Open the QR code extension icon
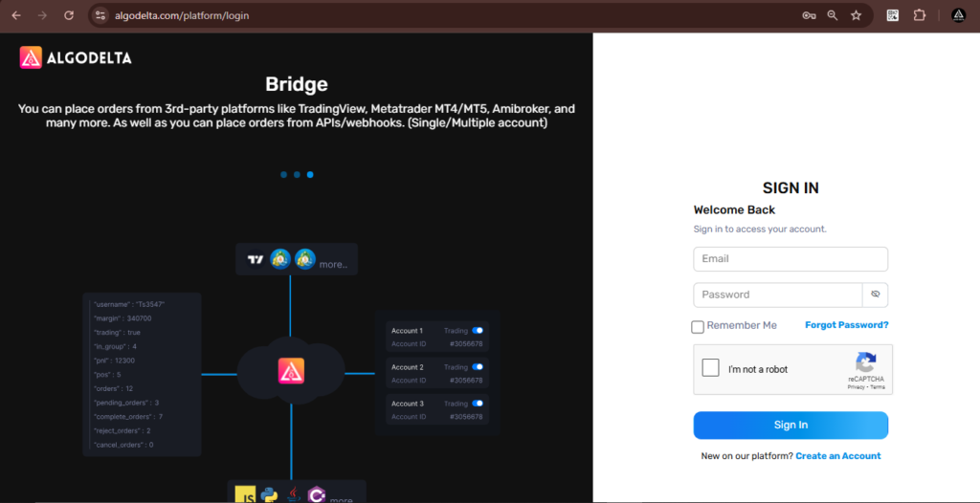The width and height of the screenshot is (980, 503). point(893,15)
